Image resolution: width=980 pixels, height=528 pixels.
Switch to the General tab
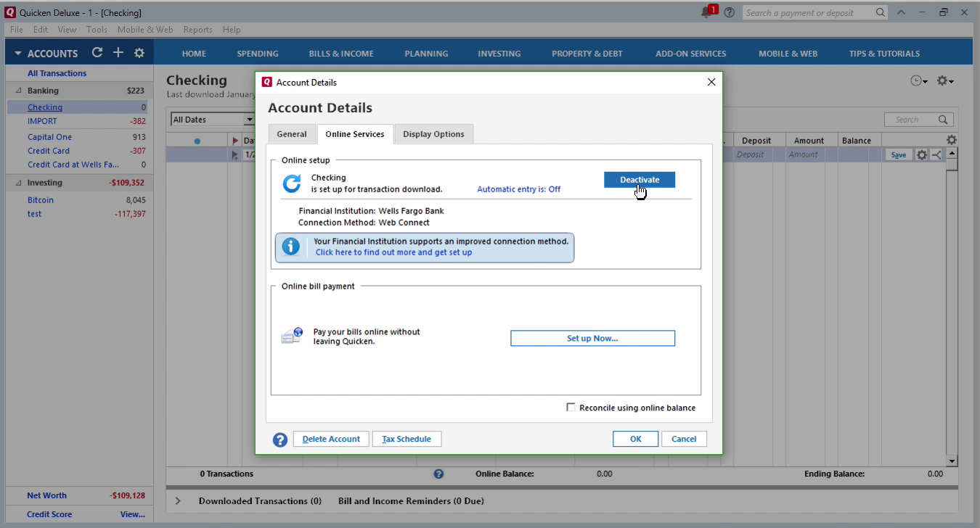point(292,134)
